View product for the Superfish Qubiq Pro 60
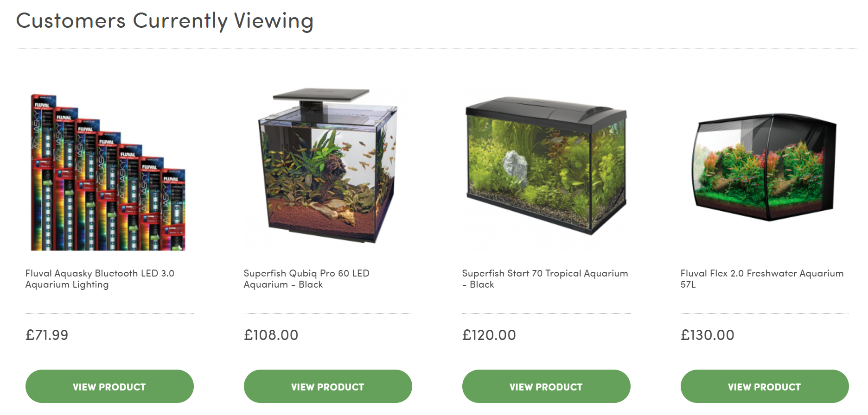The height and width of the screenshot is (415, 868). point(328,386)
